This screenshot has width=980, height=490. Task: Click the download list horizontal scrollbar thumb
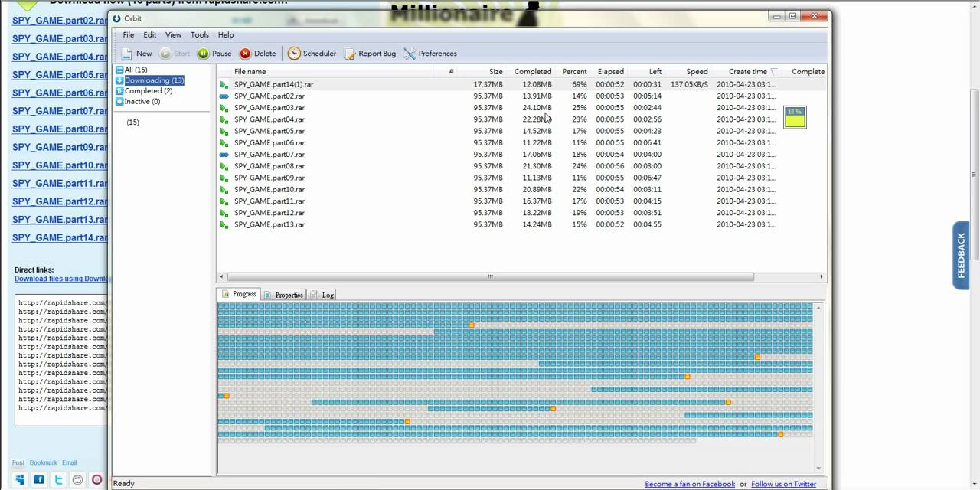tap(490, 276)
